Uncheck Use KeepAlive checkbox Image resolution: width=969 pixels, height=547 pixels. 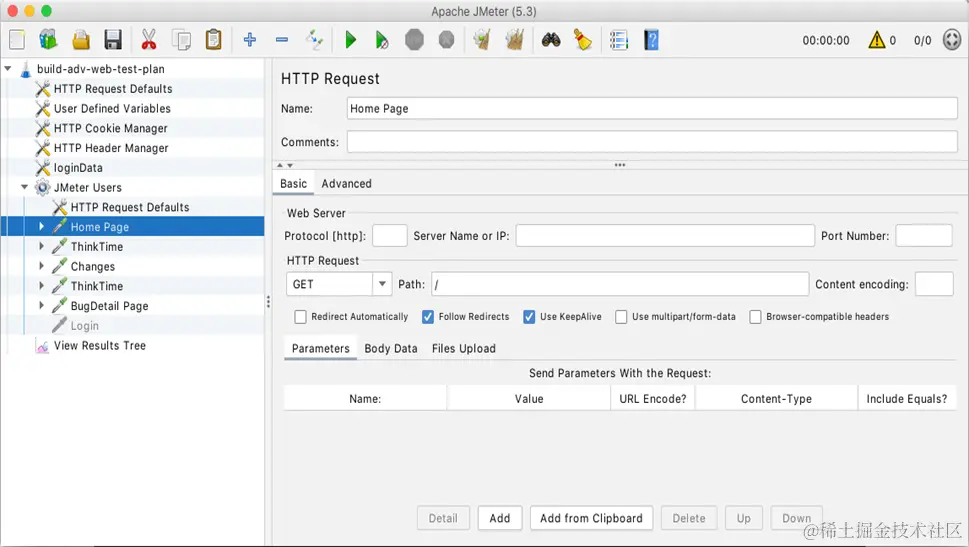(x=529, y=317)
